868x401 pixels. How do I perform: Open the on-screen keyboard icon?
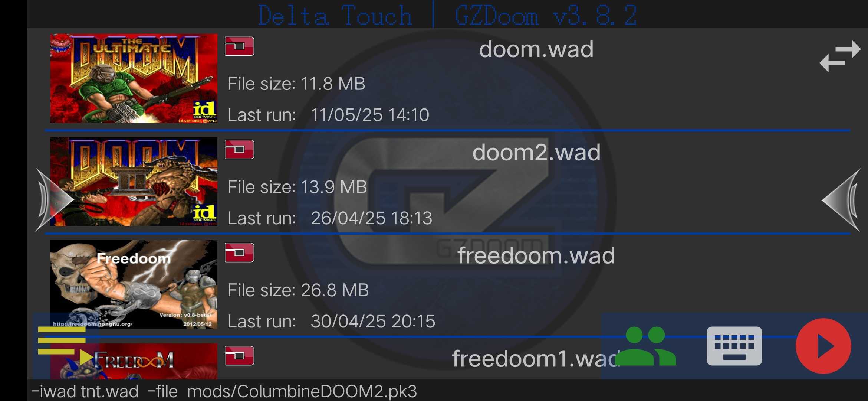[734, 346]
